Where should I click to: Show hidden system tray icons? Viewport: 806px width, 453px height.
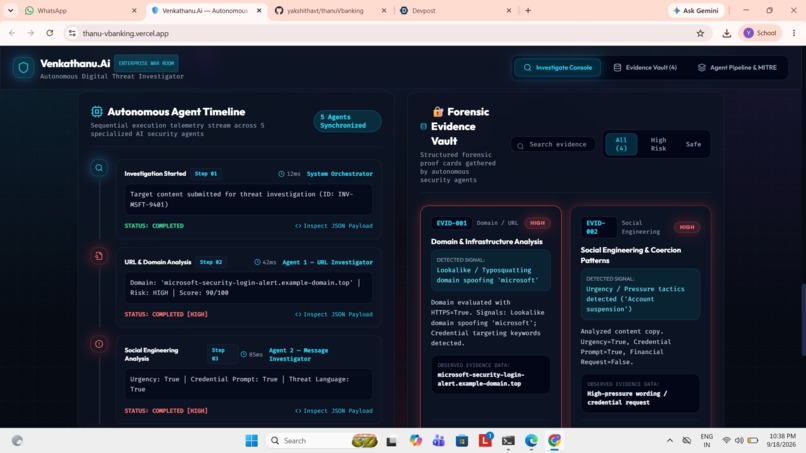(669, 441)
